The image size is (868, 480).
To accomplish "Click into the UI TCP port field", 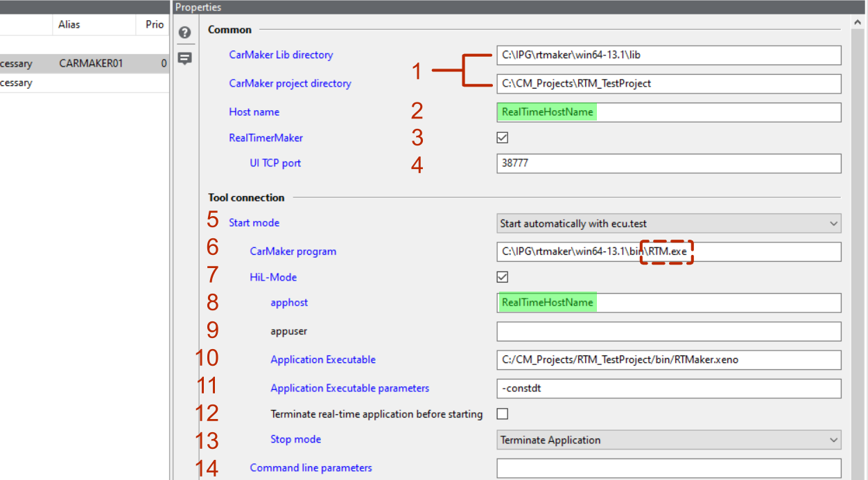I will [669, 163].
